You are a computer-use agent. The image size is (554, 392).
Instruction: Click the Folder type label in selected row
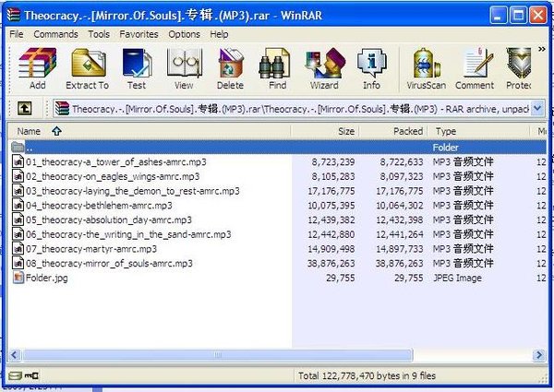tap(446, 148)
